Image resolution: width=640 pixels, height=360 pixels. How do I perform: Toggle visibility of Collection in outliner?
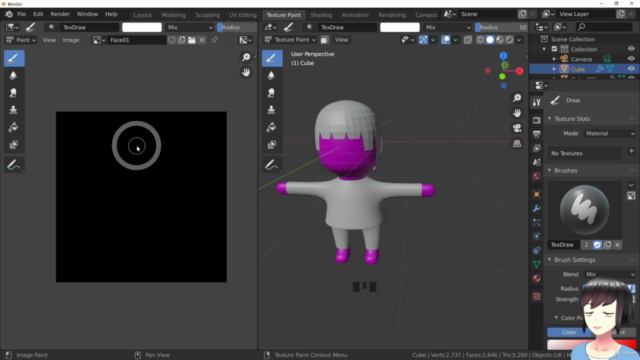[631, 49]
